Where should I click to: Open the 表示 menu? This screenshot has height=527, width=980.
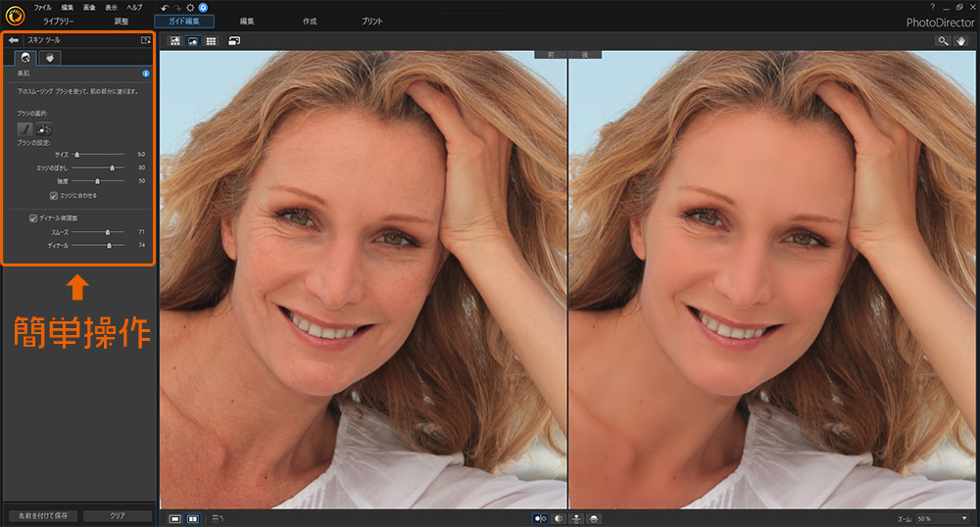click(x=112, y=8)
